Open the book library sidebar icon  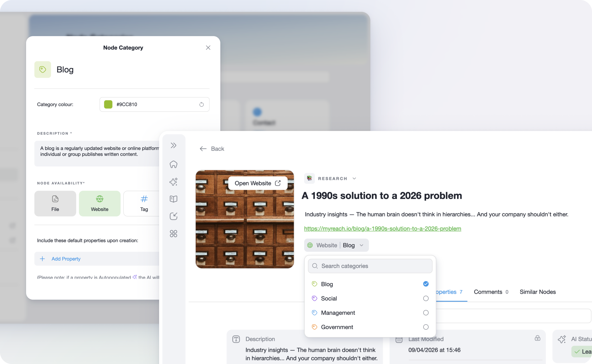coord(173,199)
